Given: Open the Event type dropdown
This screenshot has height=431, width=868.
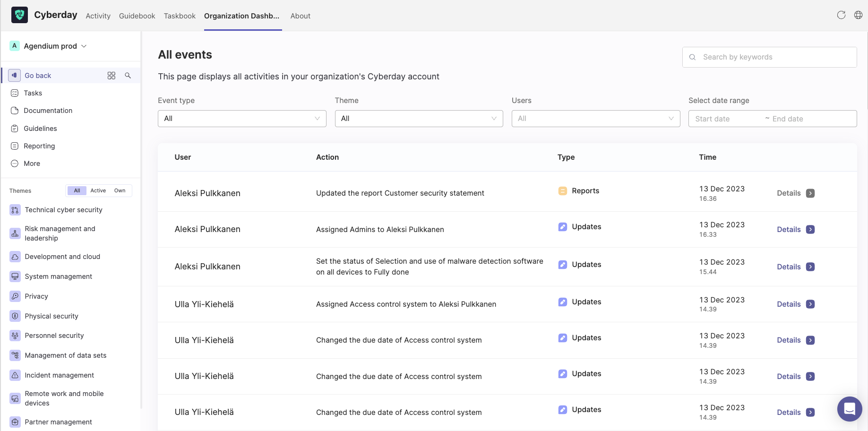Looking at the screenshot, I should pos(242,119).
